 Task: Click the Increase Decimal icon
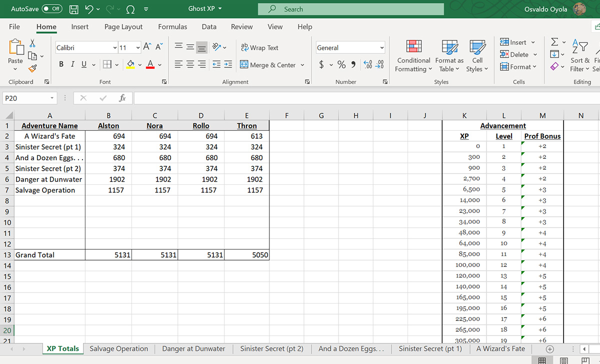click(x=367, y=65)
